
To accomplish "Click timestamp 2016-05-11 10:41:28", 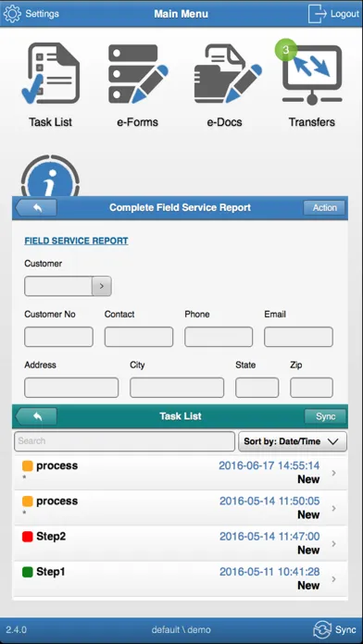I will point(269,572).
